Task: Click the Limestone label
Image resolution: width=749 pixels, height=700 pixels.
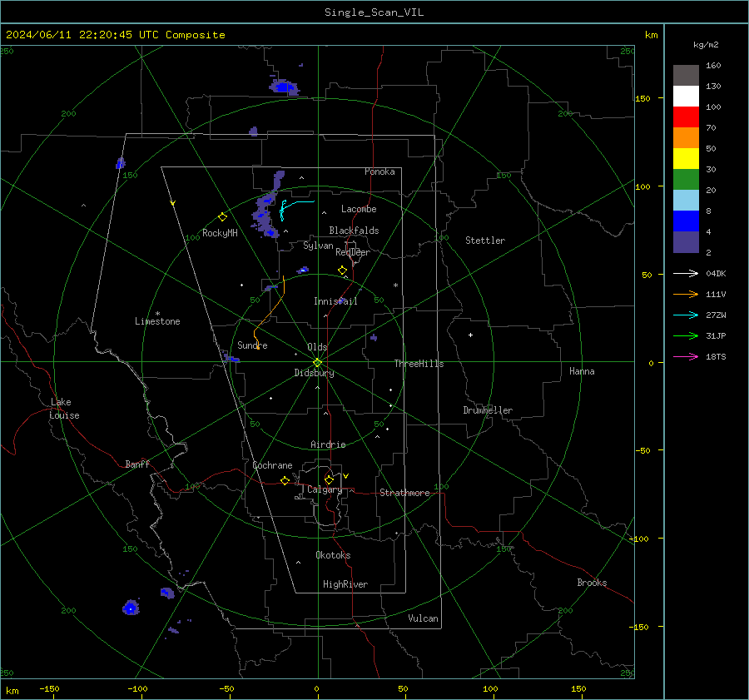Action: pos(157,321)
